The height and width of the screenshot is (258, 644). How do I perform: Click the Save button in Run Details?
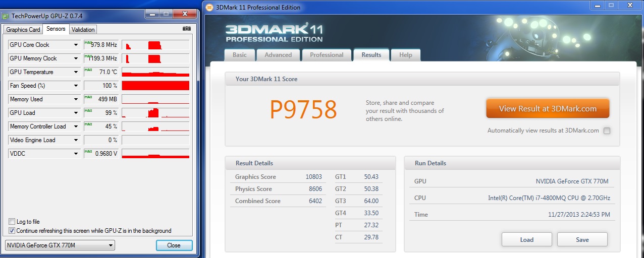[x=582, y=239]
